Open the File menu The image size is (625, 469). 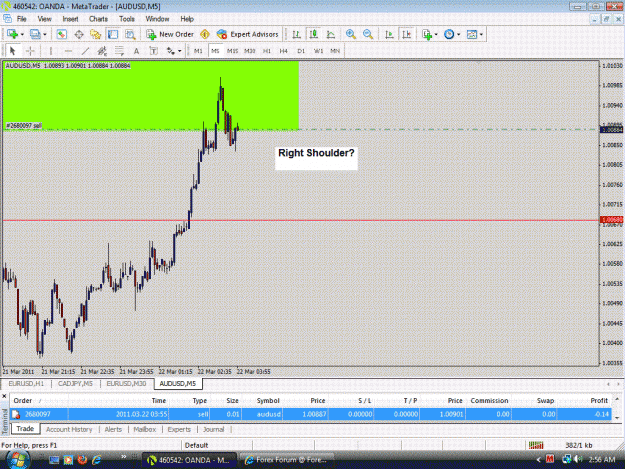pos(22,19)
